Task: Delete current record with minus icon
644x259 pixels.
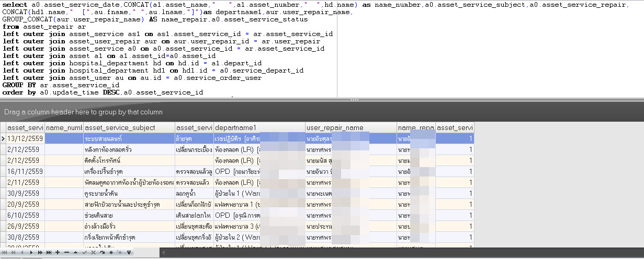Action: [66, 252]
